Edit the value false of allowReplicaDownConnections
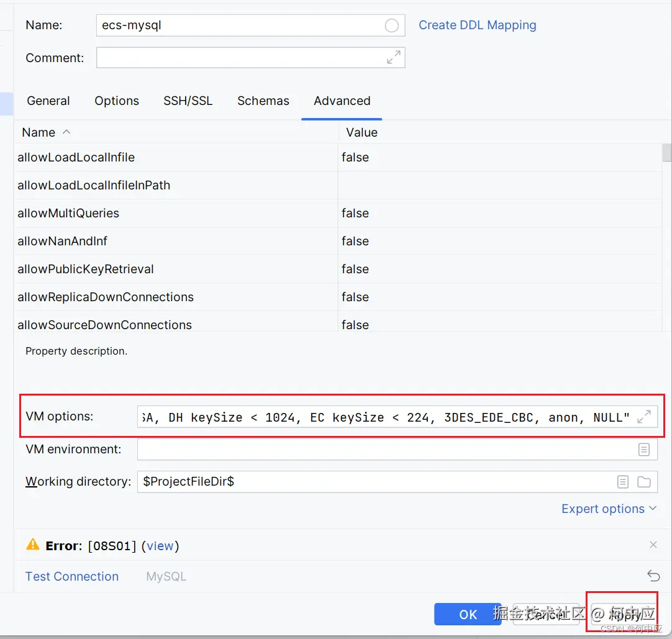The height and width of the screenshot is (639, 672). (x=499, y=297)
